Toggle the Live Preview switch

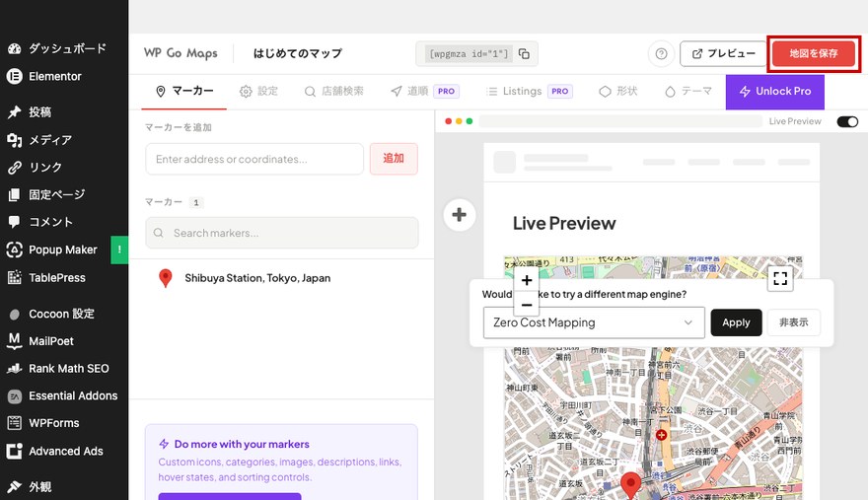[847, 121]
